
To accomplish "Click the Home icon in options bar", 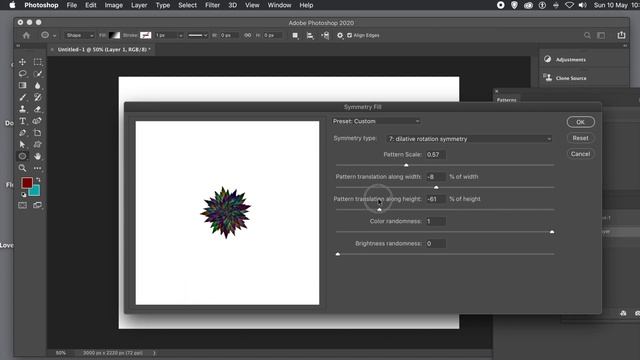I will tap(26, 36).
